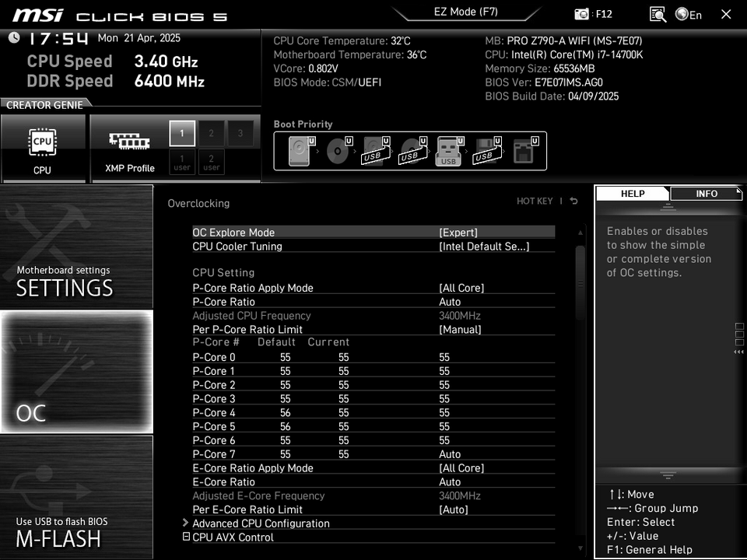Select XMP profile 1

(182, 133)
